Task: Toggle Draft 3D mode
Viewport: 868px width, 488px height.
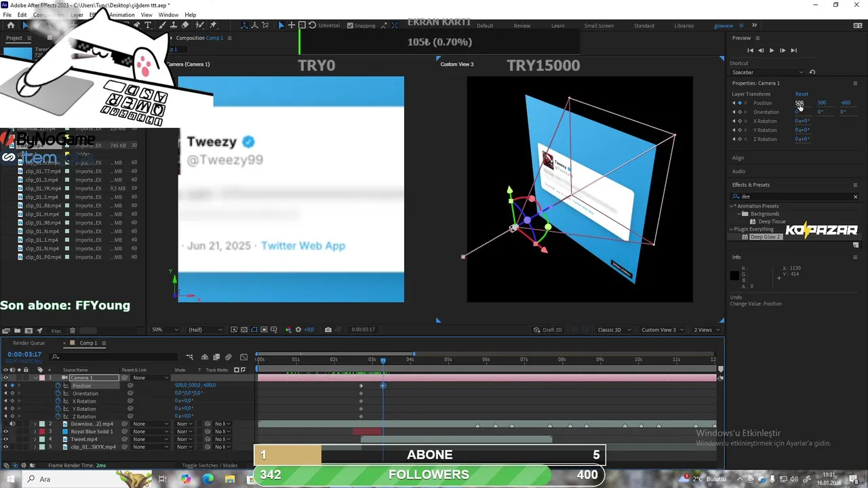Action: point(547,330)
